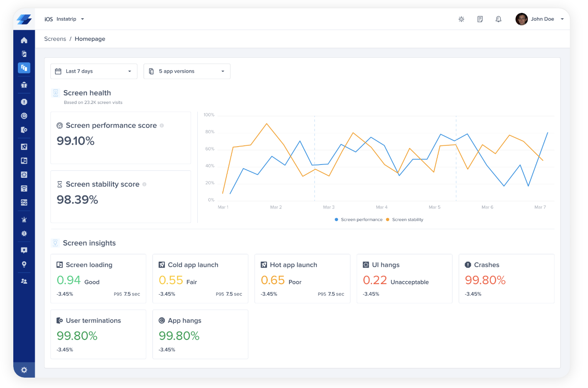
Task: Open settings gear at sidebar bottom
Action: click(x=24, y=370)
